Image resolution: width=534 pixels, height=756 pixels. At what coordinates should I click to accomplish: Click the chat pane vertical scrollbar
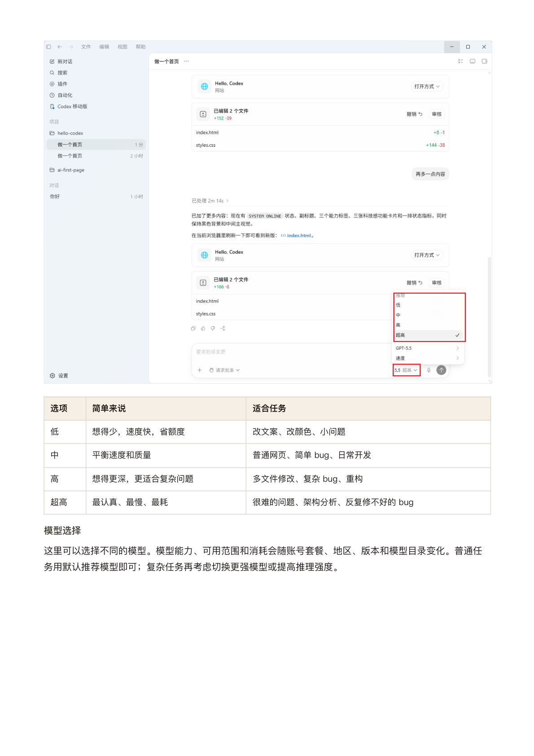[x=490, y=316]
